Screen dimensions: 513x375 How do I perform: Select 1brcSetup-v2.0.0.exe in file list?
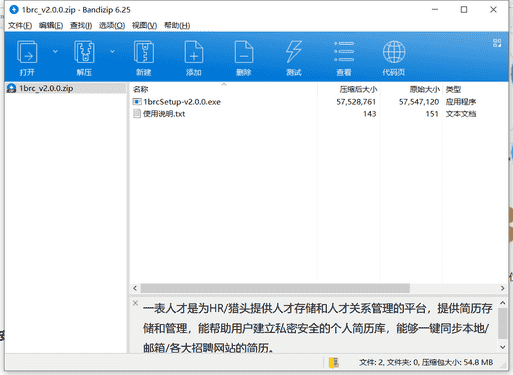[x=182, y=102]
